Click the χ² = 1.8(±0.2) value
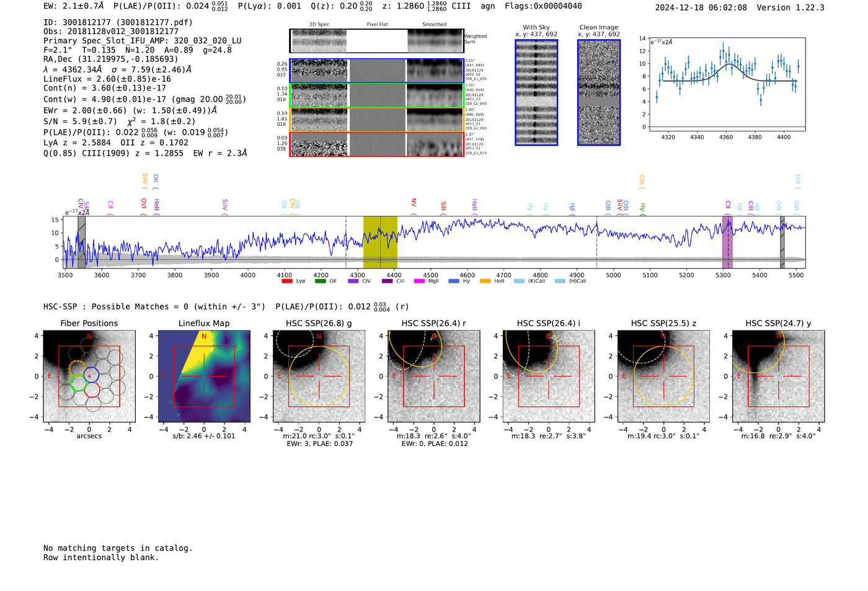This screenshot has height=591, width=868. 161,121
